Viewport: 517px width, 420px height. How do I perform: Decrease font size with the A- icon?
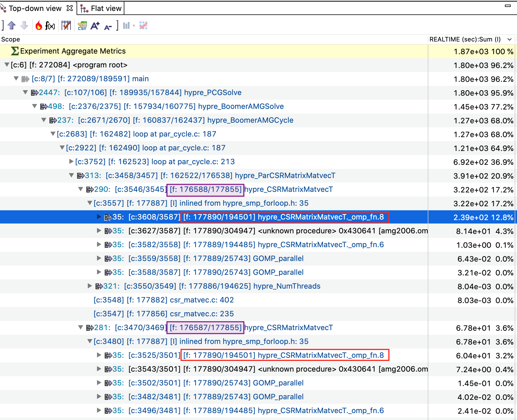point(108,27)
